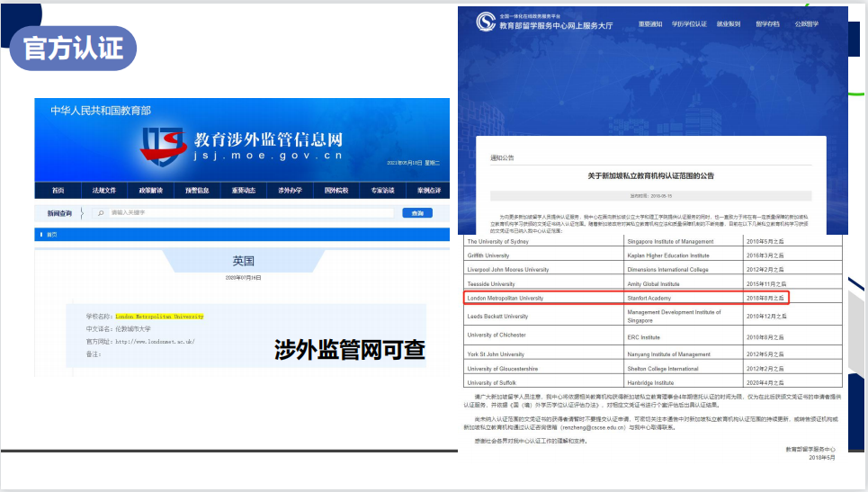
Task: Click the 就业报到 menu item
Action: pyautogui.click(x=729, y=24)
